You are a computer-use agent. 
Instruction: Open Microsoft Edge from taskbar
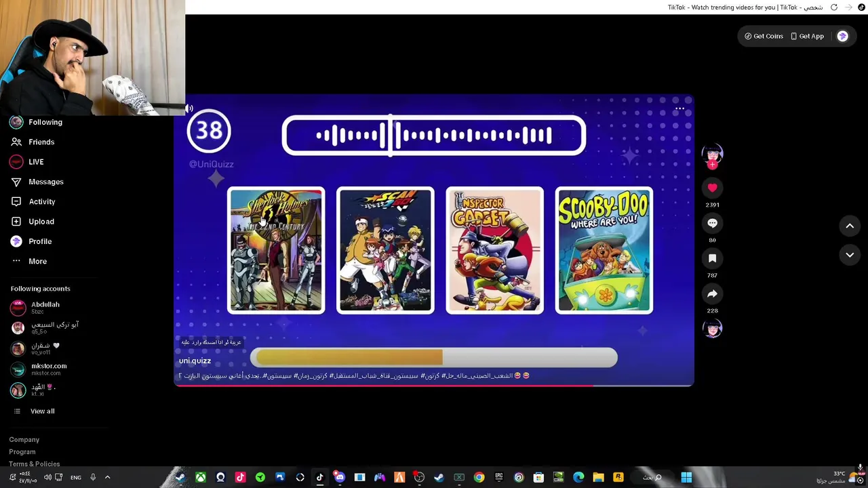click(x=578, y=477)
